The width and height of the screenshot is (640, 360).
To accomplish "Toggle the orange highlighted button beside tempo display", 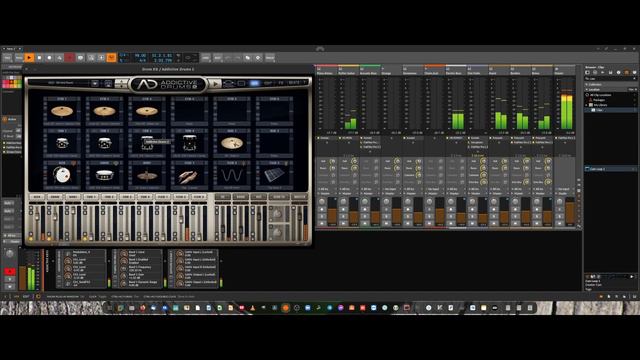I will (111, 58).
